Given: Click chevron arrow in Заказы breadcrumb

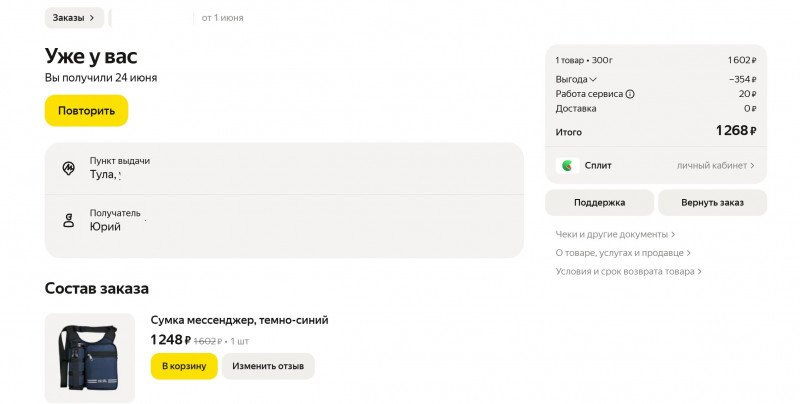Looking at the screenshot, I should click(x=92, y=18).
